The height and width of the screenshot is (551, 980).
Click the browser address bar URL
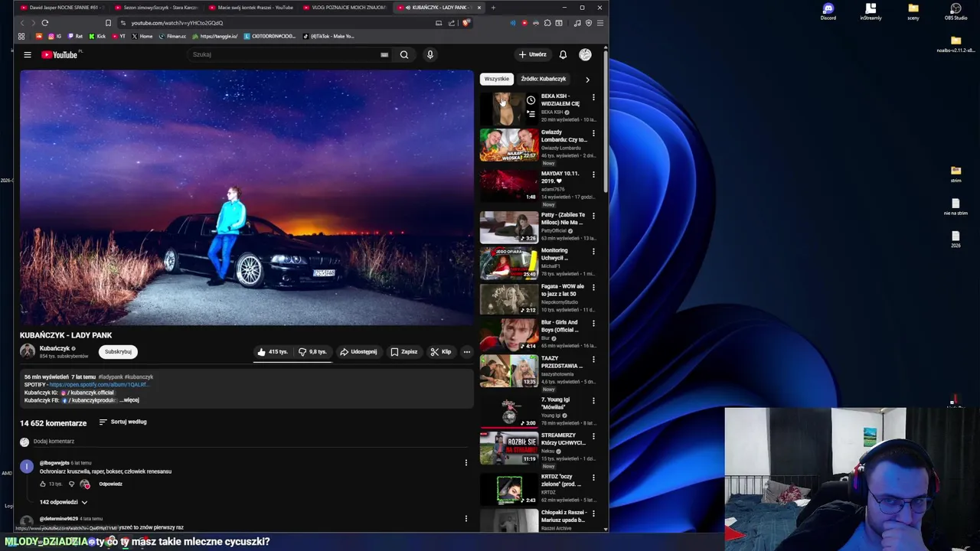tap(177, 23)
